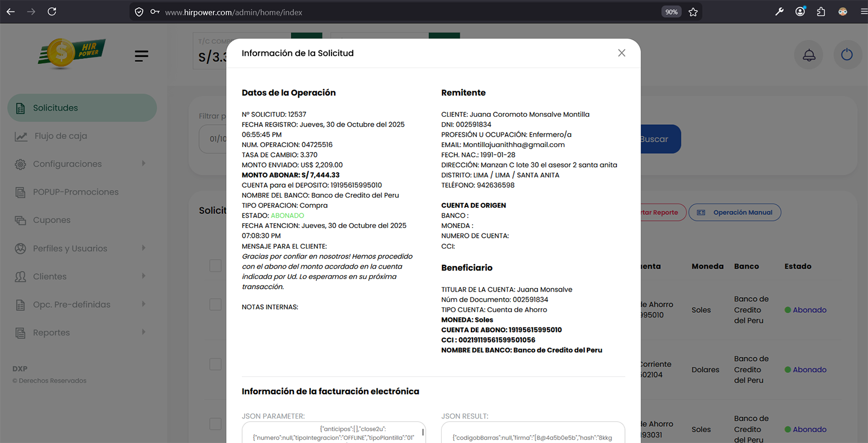This screenshot has height=443, width=868.
Task: Click the DNI: 002591834 line
Action: (x=466, y=124)
